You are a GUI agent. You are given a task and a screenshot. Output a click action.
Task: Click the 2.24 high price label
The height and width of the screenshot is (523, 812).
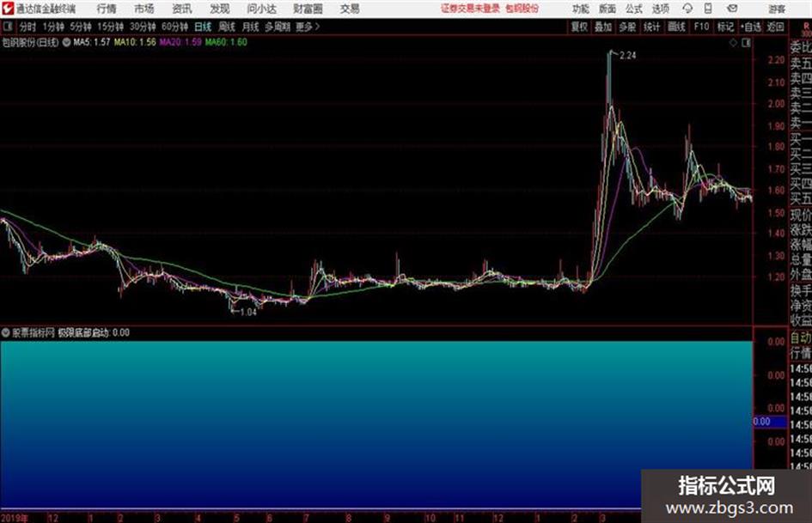627,56
